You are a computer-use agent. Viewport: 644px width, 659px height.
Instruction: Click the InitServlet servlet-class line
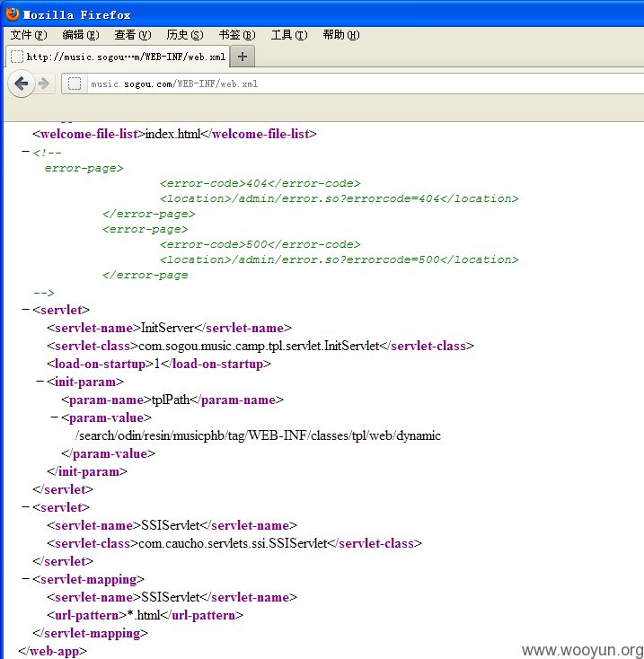[260, 346]
